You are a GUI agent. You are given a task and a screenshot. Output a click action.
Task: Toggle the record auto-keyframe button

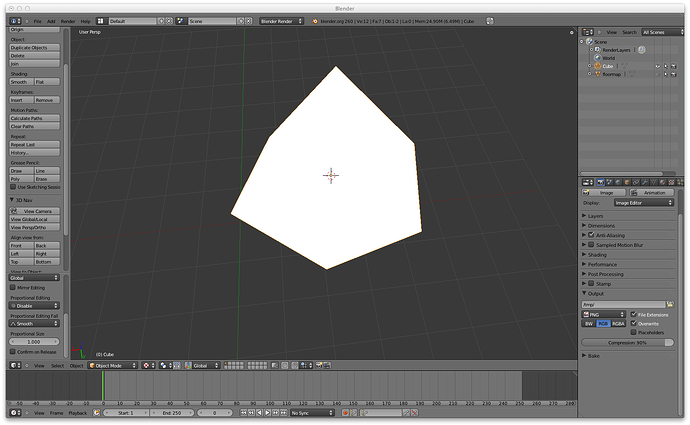pyautogui.click(x=345, y=413)
